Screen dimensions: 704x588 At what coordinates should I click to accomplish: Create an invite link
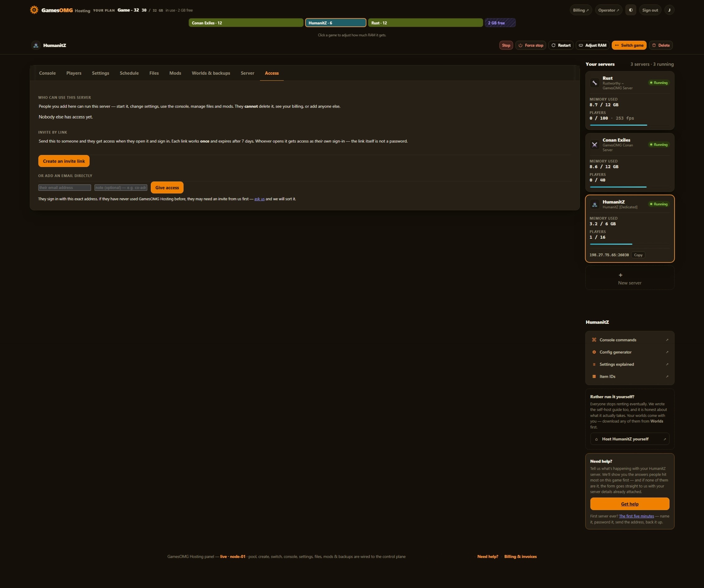(x=64, y=161)
